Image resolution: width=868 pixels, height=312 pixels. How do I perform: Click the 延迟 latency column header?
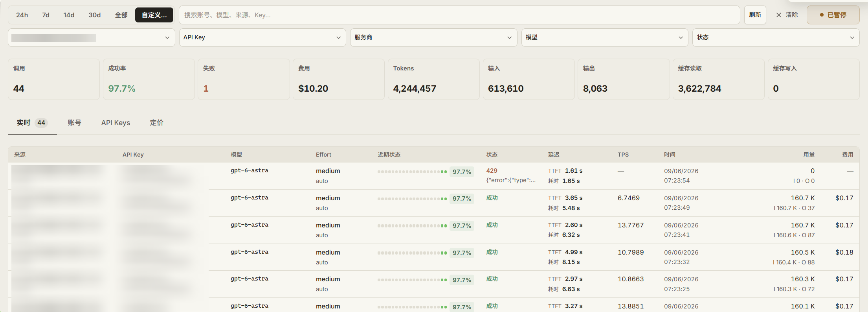[554, 155]
